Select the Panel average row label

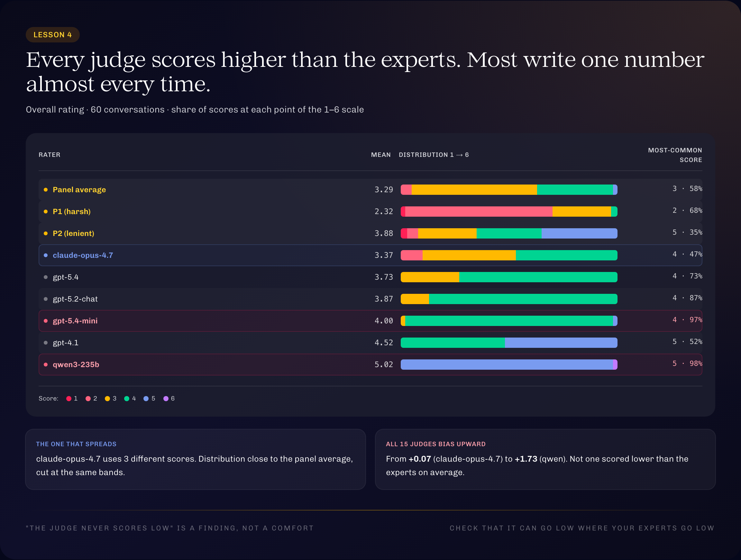click(79, 190)
